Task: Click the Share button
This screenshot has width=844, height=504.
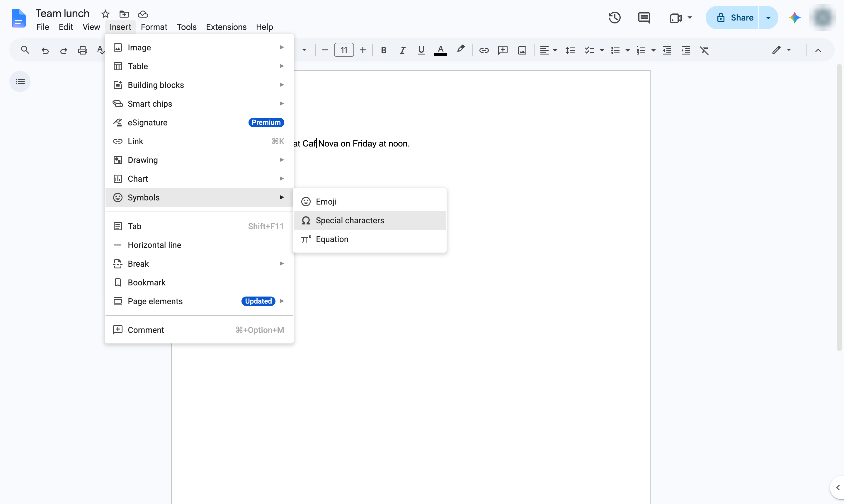Action: tap(733, 18)
